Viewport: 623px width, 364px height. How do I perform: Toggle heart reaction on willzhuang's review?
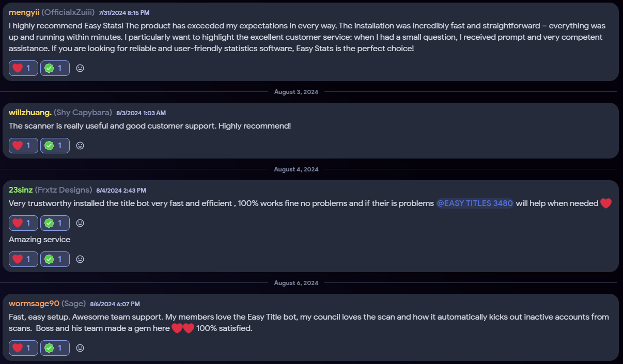23,146
